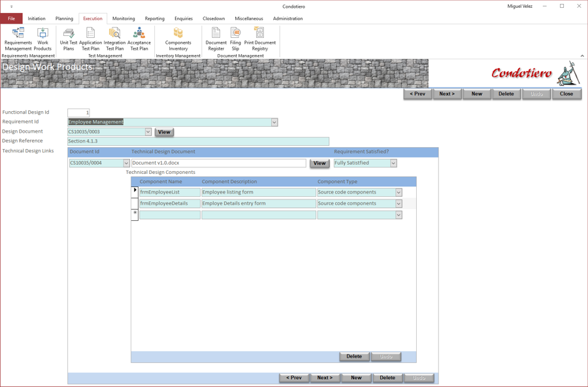Select the frmEmployeeDetails component name cell
The width and height of the screenshot is (588, 387).
tap(169, 203)
